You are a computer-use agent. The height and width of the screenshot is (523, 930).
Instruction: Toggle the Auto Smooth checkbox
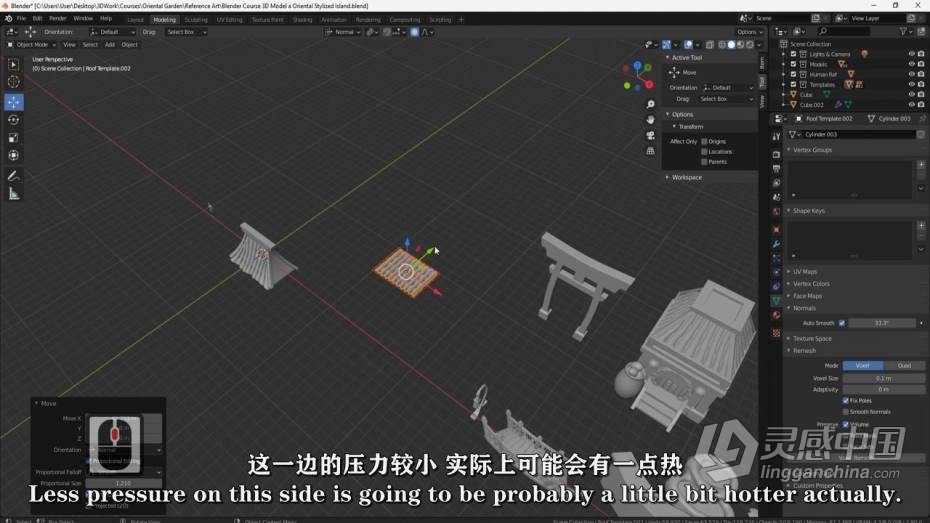click(x=842, y=323)
